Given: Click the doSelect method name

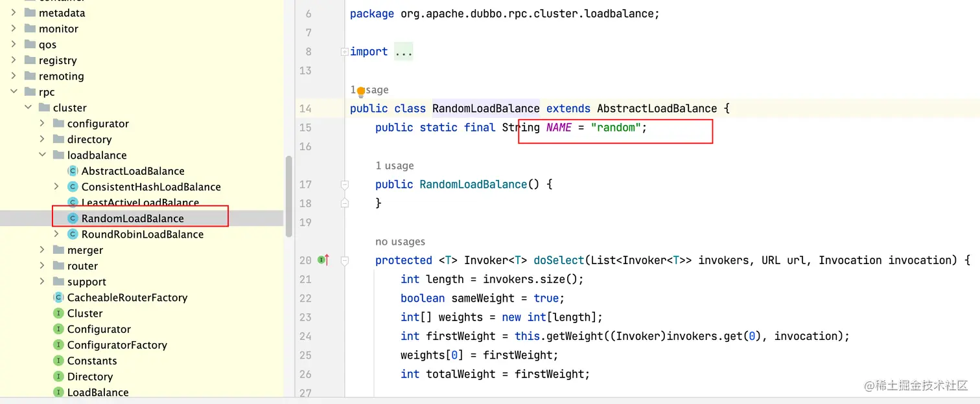Looking at the screenshot, I should point(559,260).
